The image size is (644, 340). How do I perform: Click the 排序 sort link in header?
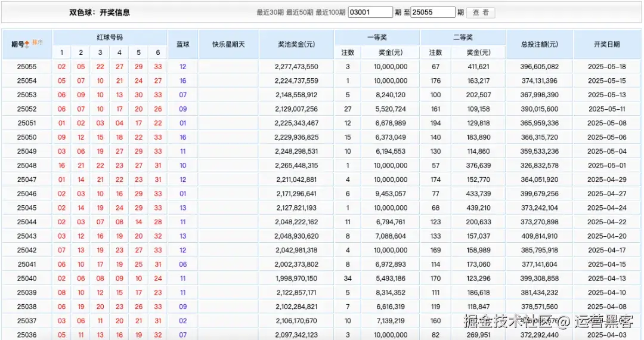38,42
